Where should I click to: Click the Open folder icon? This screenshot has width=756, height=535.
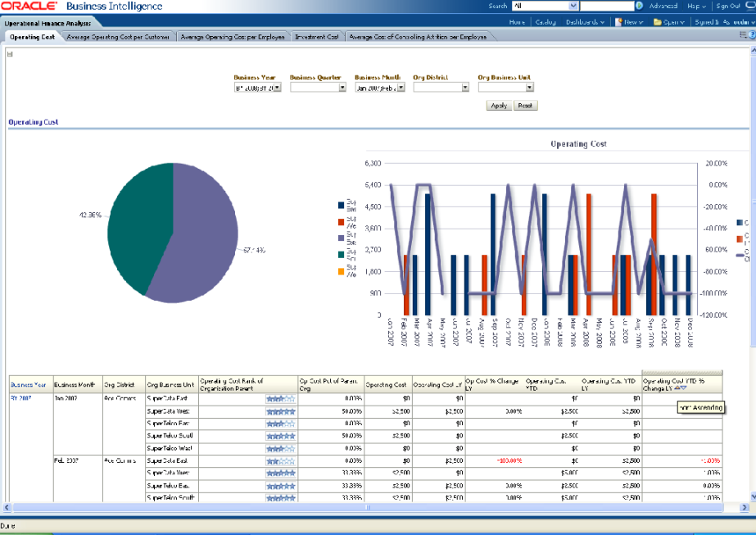click(657, 21)
